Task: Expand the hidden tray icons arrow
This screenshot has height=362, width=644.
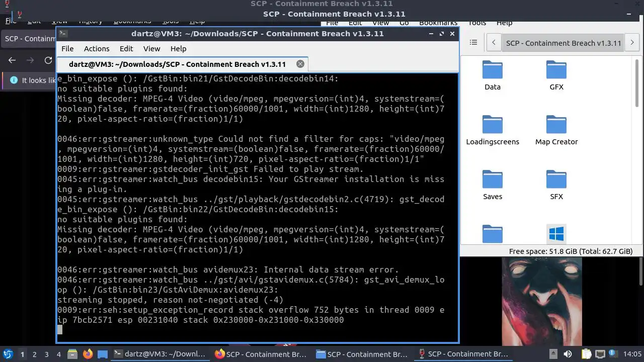Action: click(553, 354)
